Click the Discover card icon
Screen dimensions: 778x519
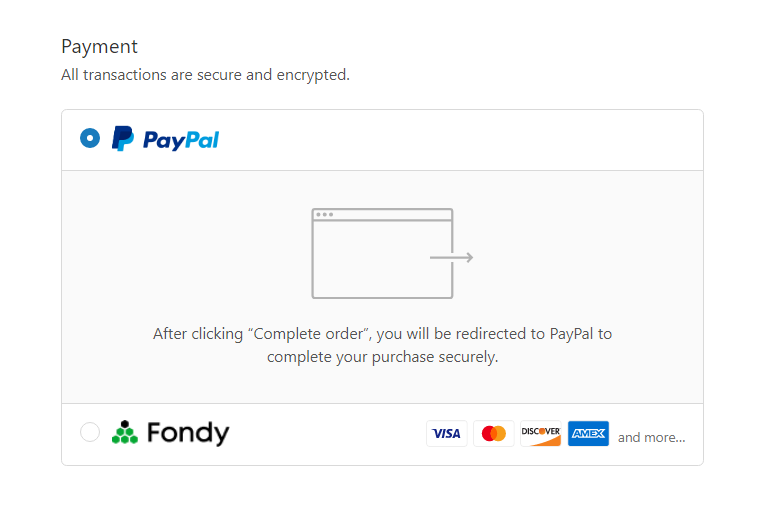tap(541, 434)
